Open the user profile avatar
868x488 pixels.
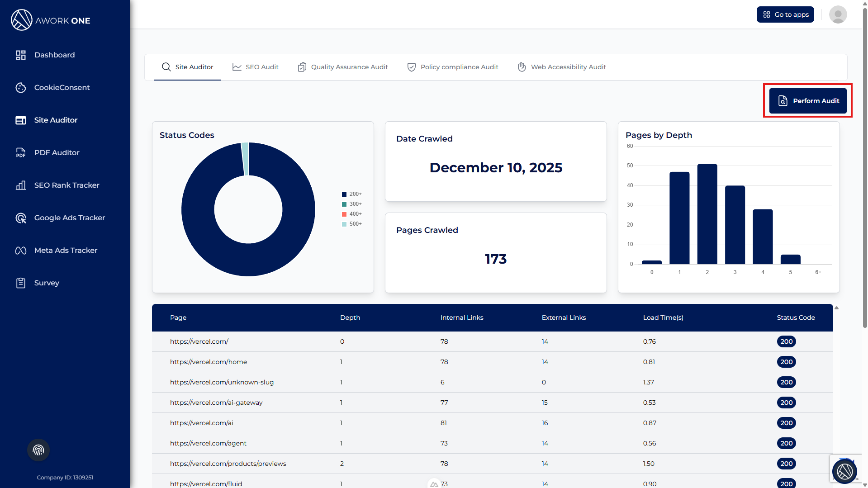click(838, 14)
